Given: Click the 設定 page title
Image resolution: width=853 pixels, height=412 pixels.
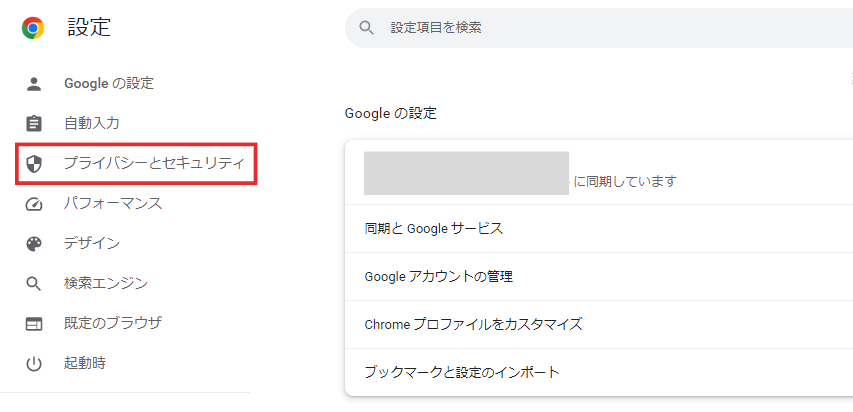Looking at the screenshot, I should coord(89,27).
